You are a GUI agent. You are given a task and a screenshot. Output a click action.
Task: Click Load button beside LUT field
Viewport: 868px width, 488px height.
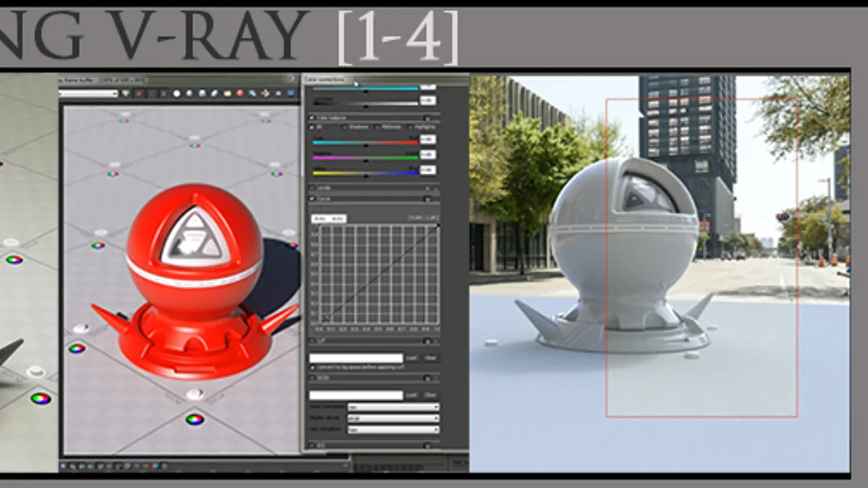[x=412, y=358]
